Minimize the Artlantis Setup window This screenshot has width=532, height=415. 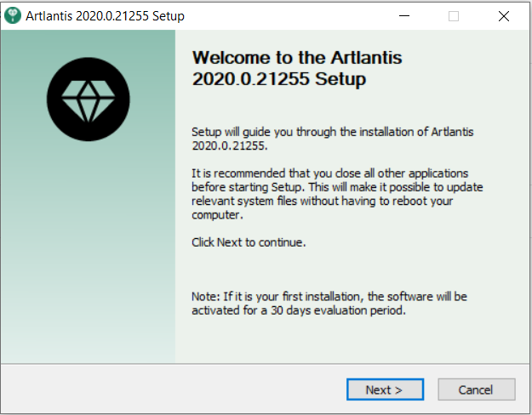click(x=404, y=15)
